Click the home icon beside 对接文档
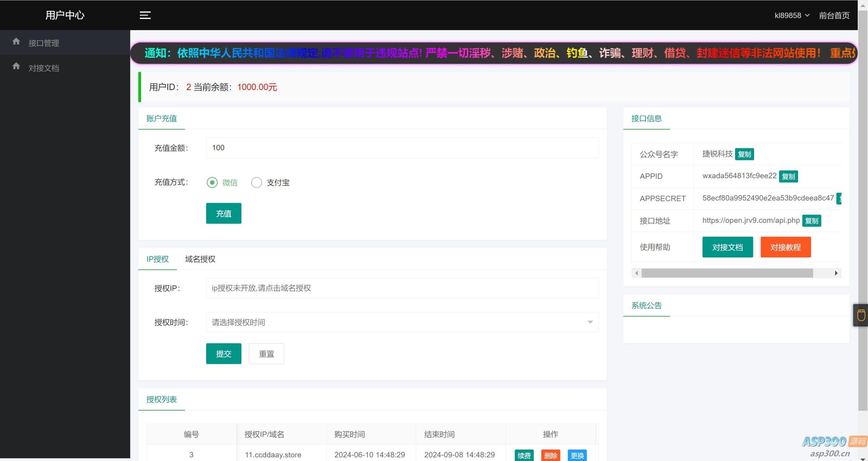 coord(16,66)
